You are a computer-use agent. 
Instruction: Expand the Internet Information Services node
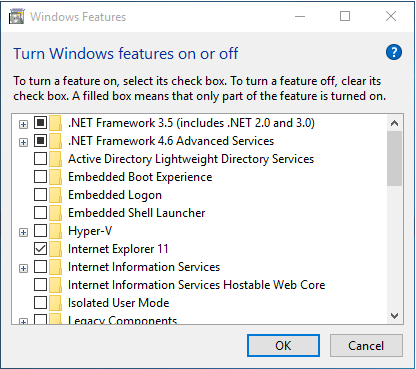(x=23, y=268)
